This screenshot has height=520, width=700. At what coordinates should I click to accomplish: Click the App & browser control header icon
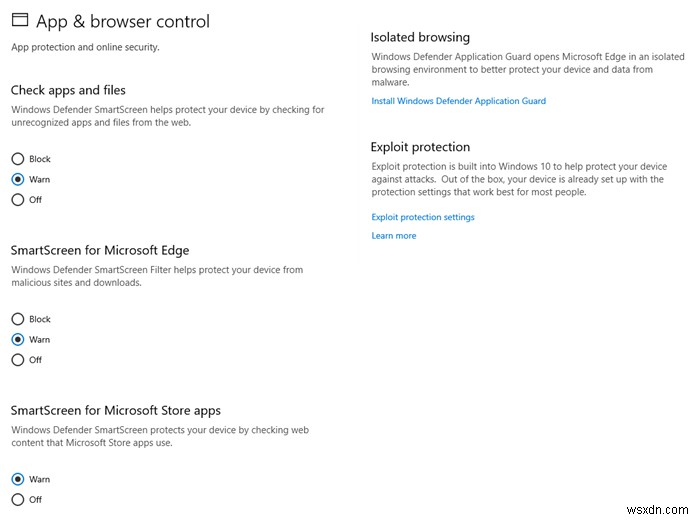tap(19, 20)
